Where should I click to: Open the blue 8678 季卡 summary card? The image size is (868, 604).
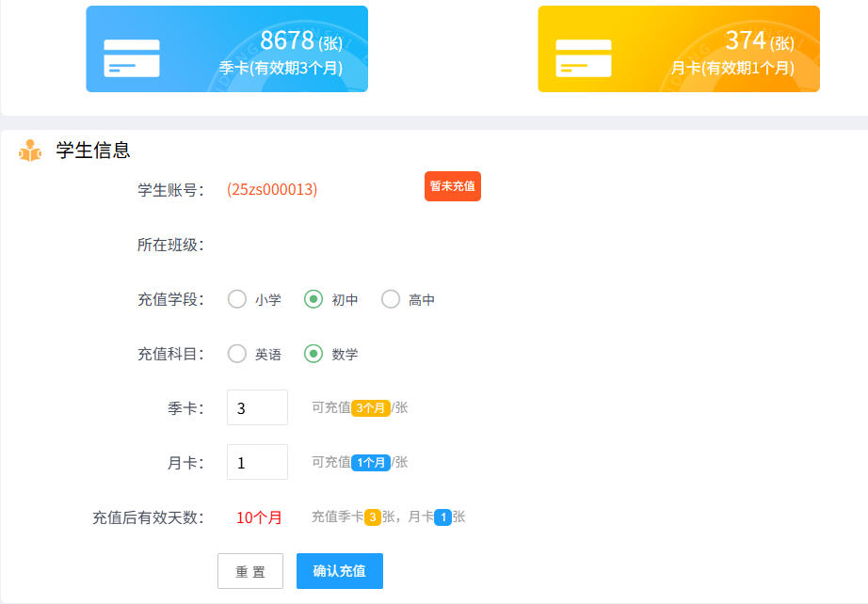[x=227, y=49]
